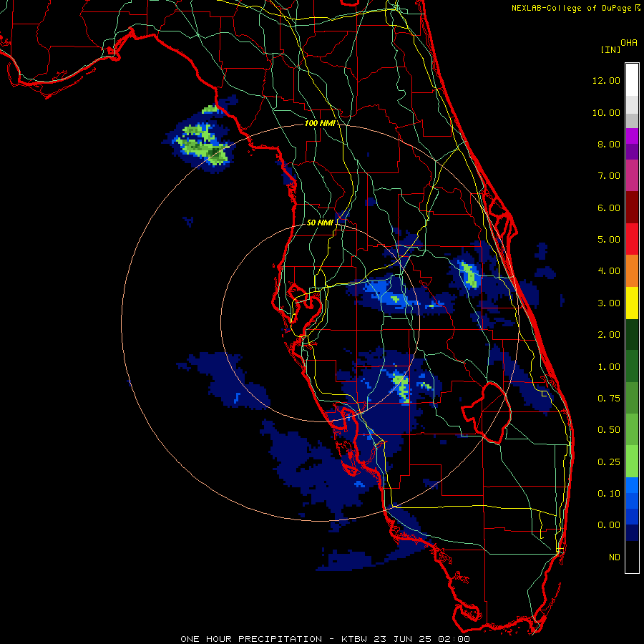
Task: Pick the orange swatch in the color scale
Action: [x=632, y=271]
